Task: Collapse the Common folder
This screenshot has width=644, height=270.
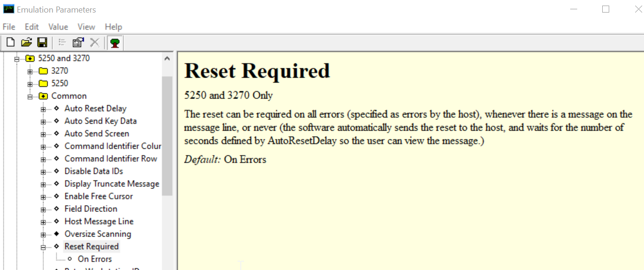Action: (29, 96)
